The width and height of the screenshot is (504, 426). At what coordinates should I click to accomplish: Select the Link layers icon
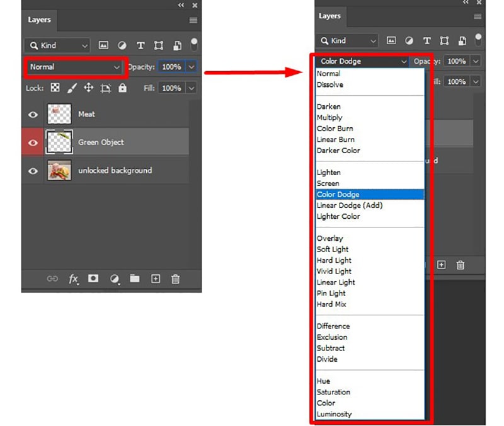(53, 279)
